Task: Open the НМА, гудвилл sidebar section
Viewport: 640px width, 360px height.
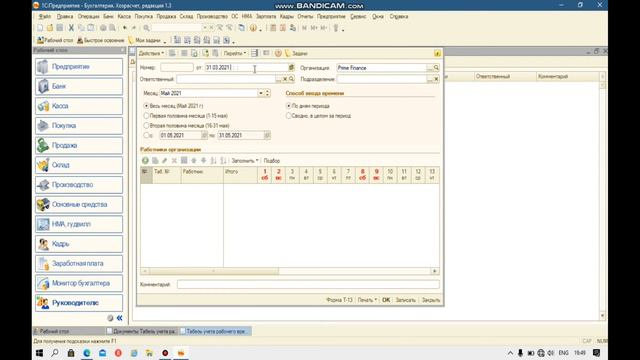Action: pos(79,224)
